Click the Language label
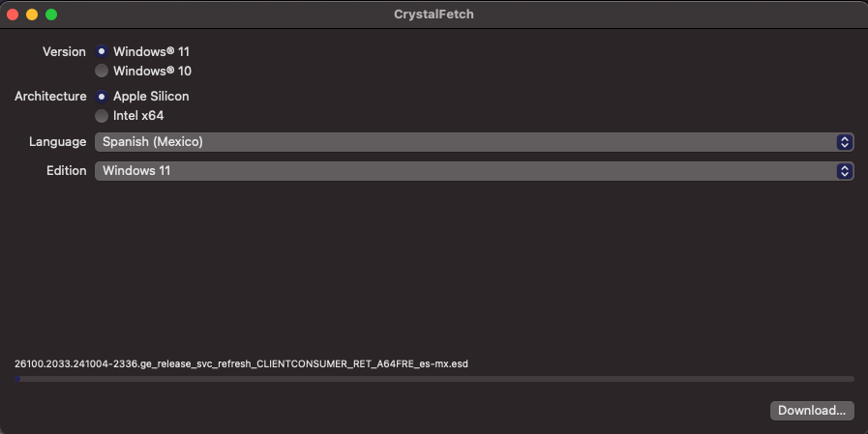868x434 pixels. pyautogui.click(x=57, y=142)
